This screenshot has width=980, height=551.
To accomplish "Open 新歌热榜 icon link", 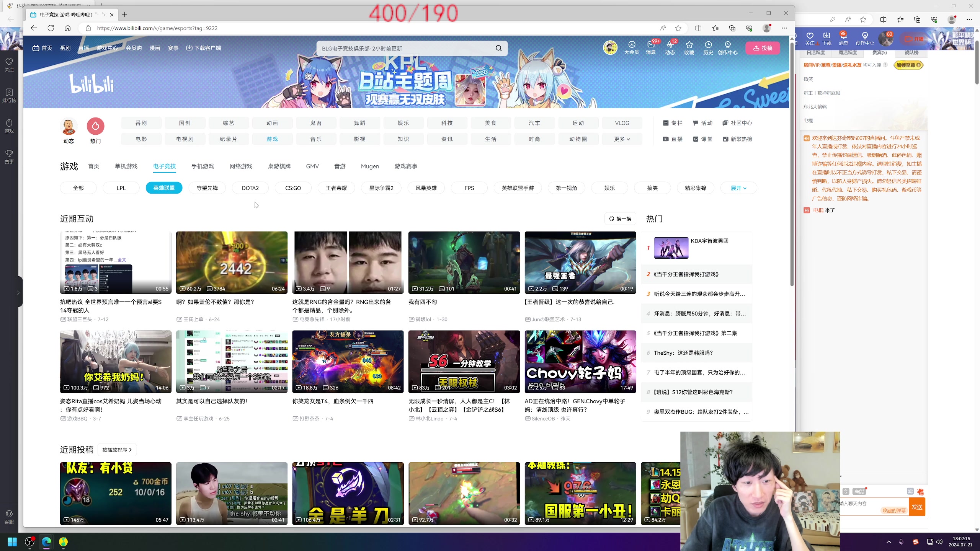I will tap(737, 139).
